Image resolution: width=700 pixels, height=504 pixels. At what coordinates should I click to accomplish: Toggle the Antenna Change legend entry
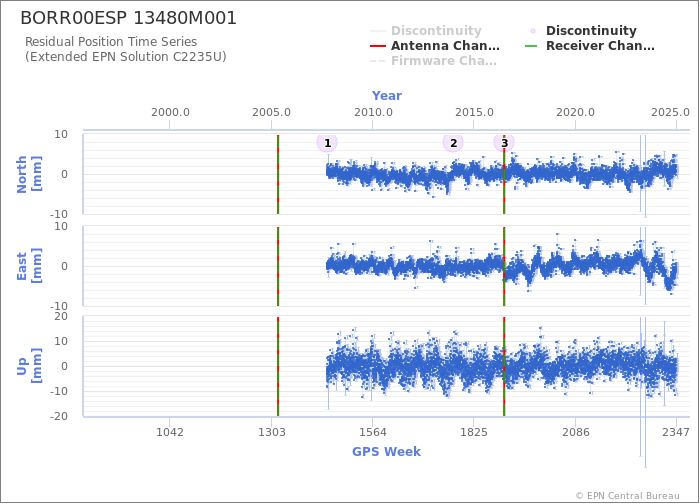coord(435,46)
